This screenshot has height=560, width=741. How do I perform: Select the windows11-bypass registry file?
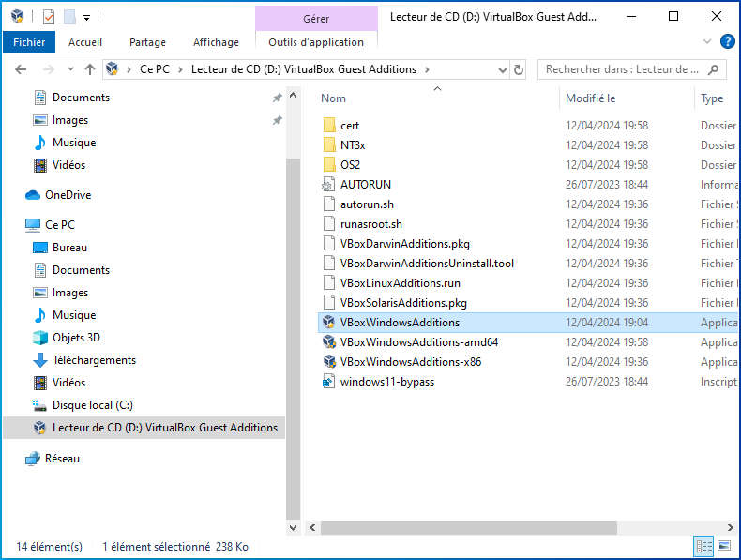click(x=386, y=382)
